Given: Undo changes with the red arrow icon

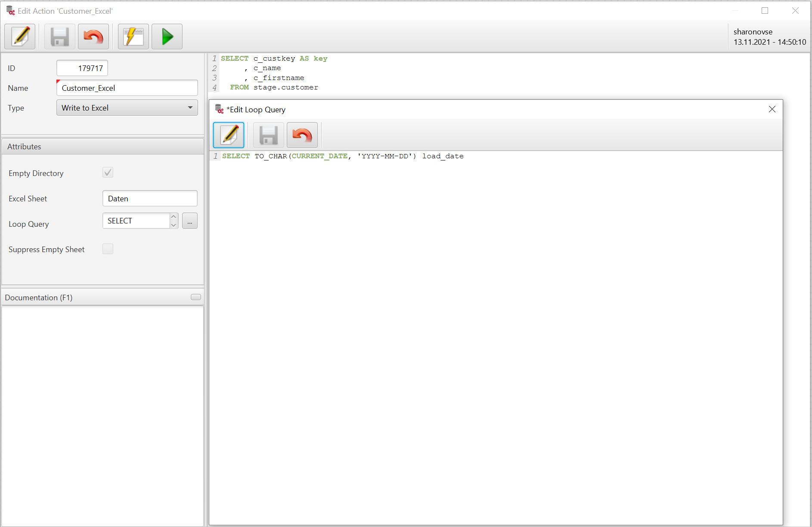Looking at the screenshot, I should [x=93, y=37].
